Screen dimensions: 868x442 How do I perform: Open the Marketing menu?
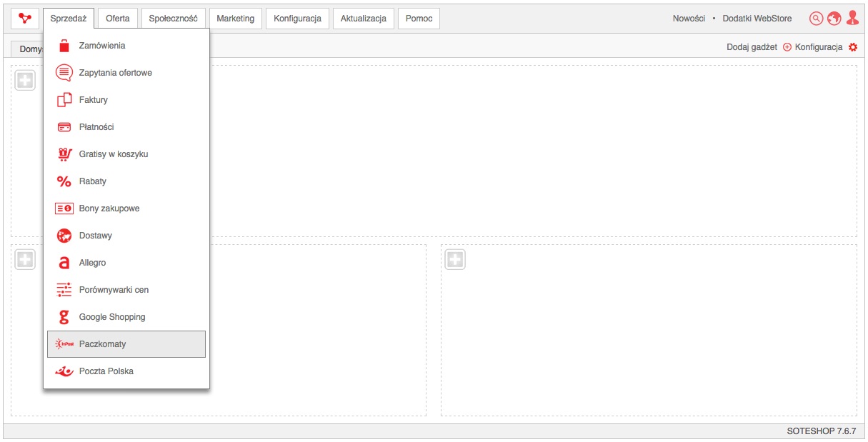point(236,19)
